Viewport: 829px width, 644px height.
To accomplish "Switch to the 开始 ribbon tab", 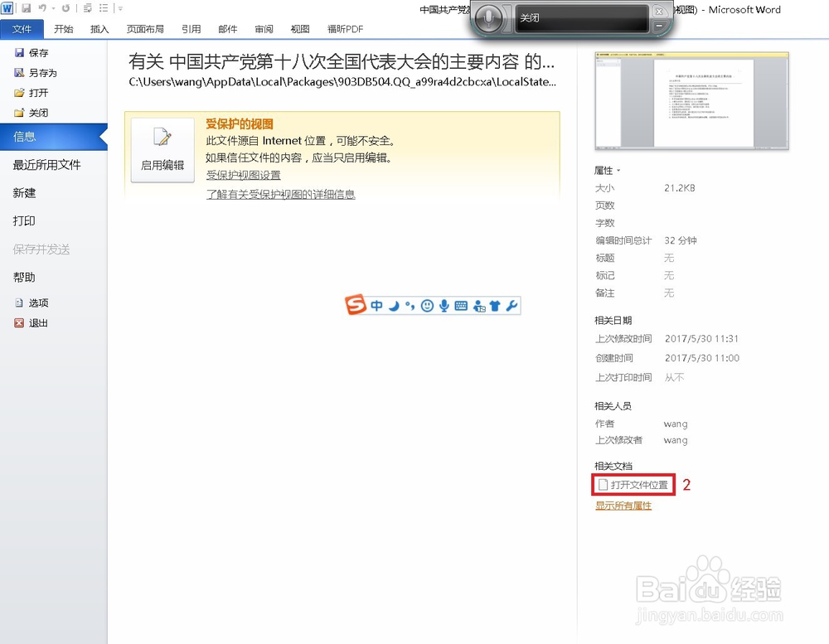I will click(x=65, y=27).
